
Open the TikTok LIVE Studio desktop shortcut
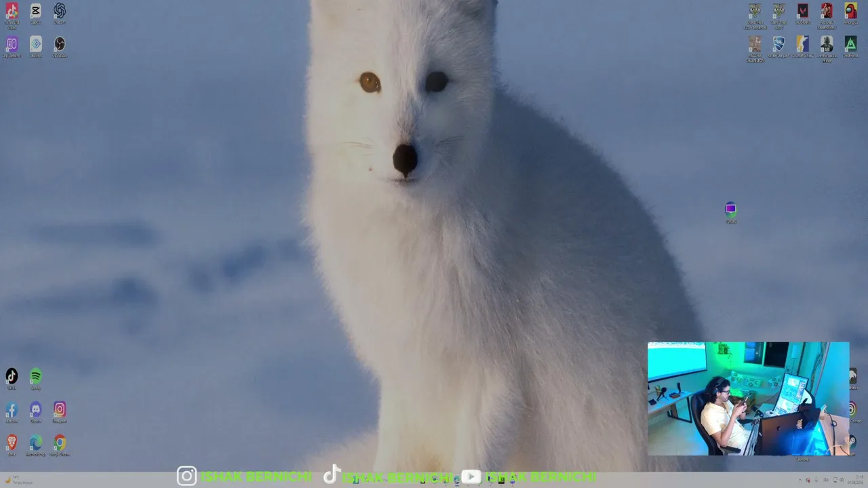click(x=12, y=15)
